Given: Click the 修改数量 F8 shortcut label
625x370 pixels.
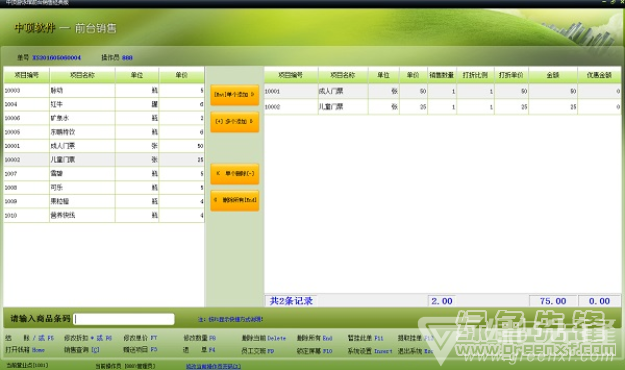Looking at the screenshot, I should click(200, 338).
